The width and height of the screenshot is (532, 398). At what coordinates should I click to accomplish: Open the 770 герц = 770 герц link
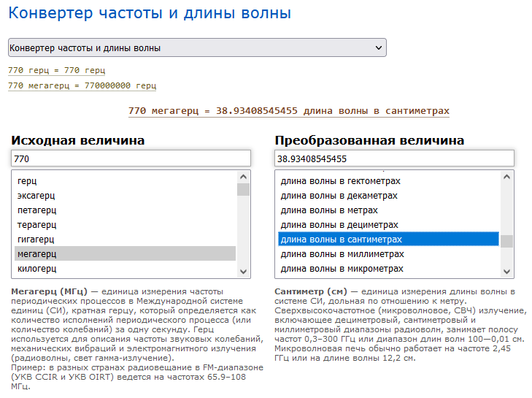56,71
